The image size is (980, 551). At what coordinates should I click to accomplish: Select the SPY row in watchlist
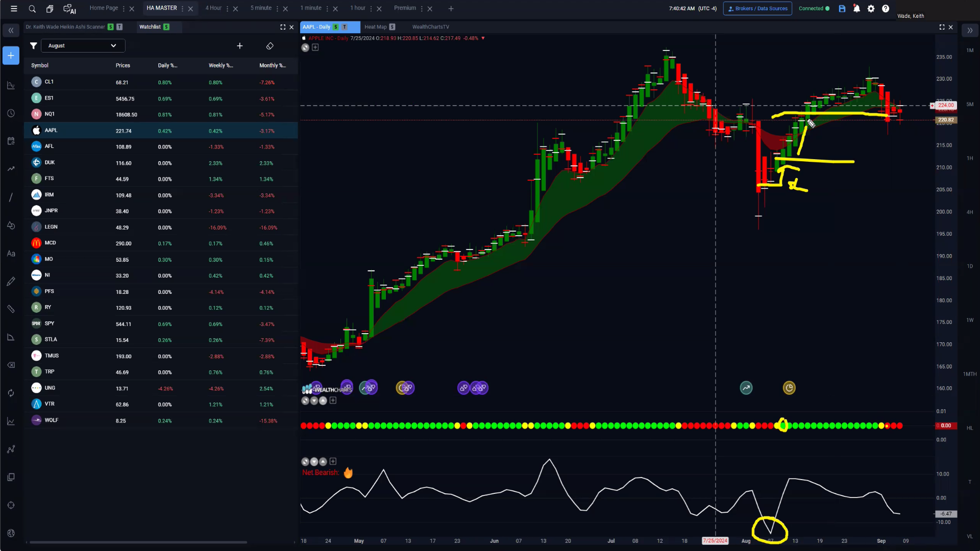161,324
